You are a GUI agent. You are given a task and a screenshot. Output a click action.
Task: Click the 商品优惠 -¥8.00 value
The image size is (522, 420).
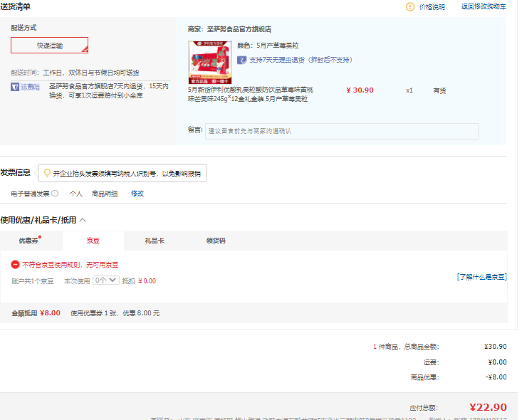pos(496,377)
